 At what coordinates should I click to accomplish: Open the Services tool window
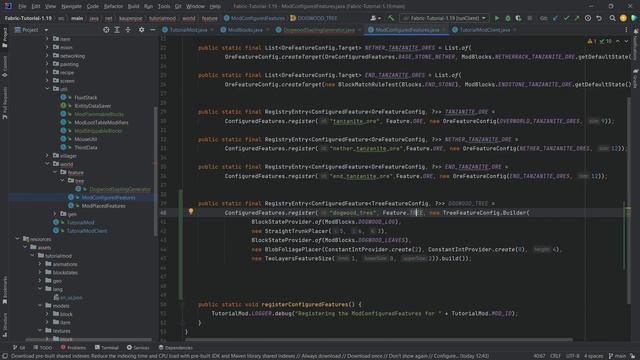click(x=138, y=348)
